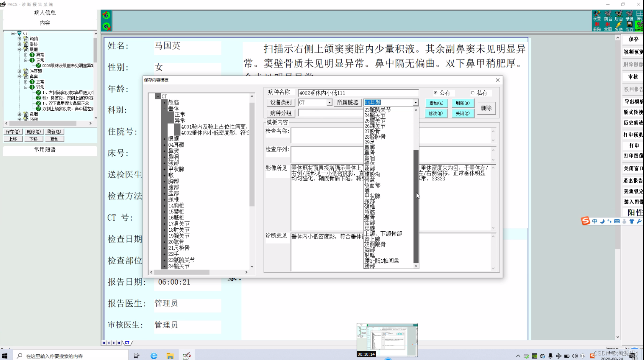The image size is (644, 360).
Task: Collapse the 眼眶 node in left tree
Action: 19,49
